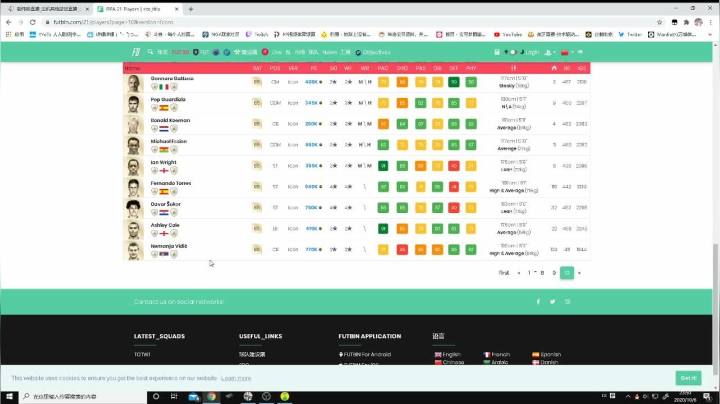Click the eye icon in the header
The image size is (720, 404).
click(580, 52)
